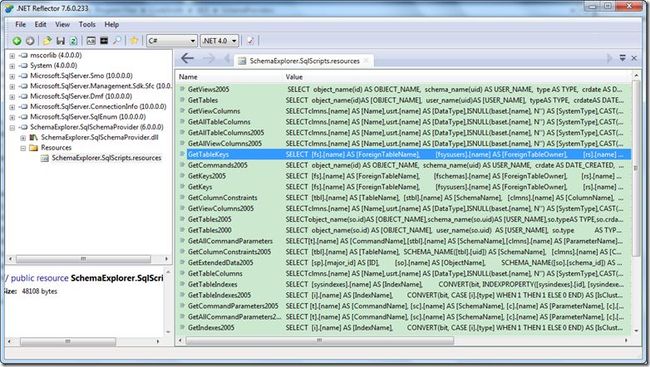Open the tab list dropdown in the viewer
650x367 pixels.
click(622, 58)
